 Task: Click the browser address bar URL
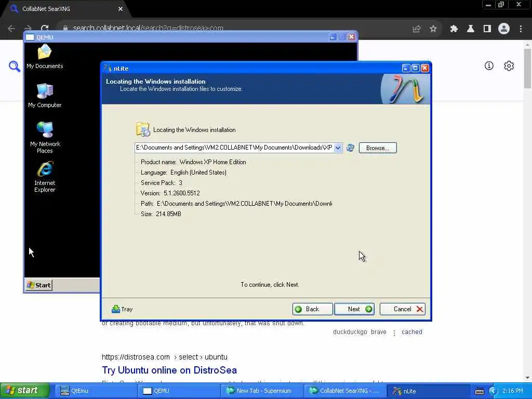(x=148, y=28)
